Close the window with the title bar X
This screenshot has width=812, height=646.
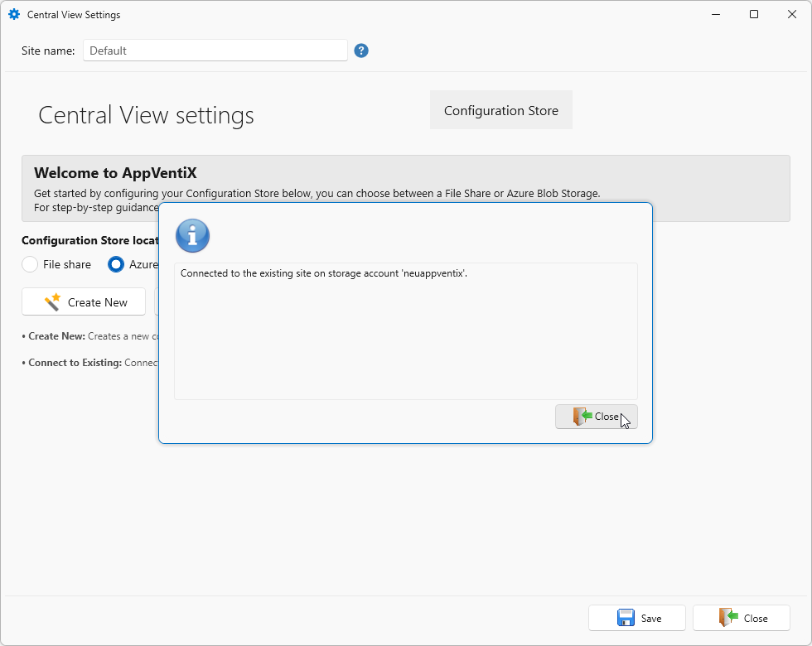pos(792,15)
